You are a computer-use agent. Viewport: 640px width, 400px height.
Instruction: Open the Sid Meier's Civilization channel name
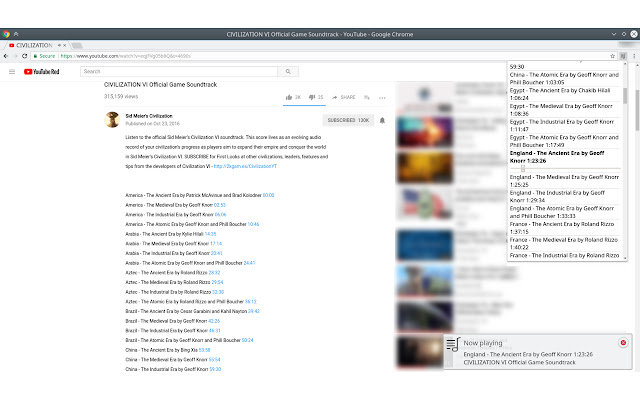149,116
